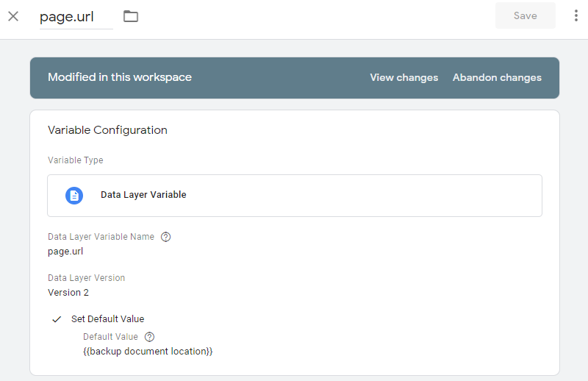Click the Data Layer Version label
This screenshot has width=588, height=381.
86,278
